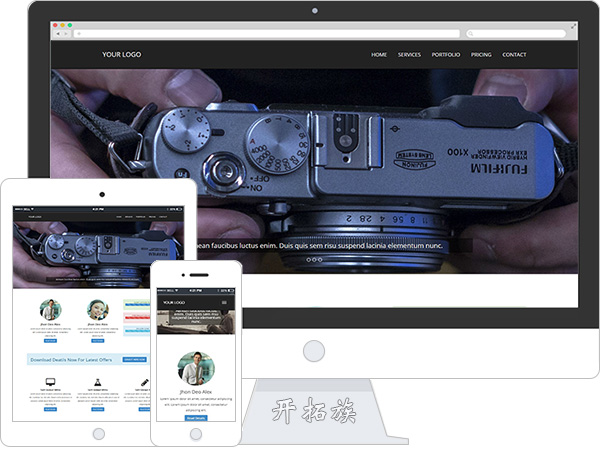Tap blue button under man's profile on tablet
Screen dimensions: 600x450
pos(50,341)
